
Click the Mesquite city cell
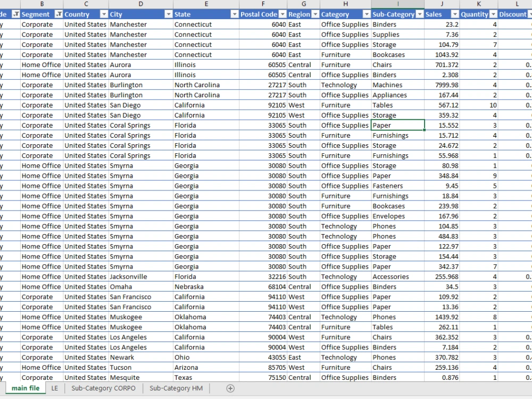[141, 377]
